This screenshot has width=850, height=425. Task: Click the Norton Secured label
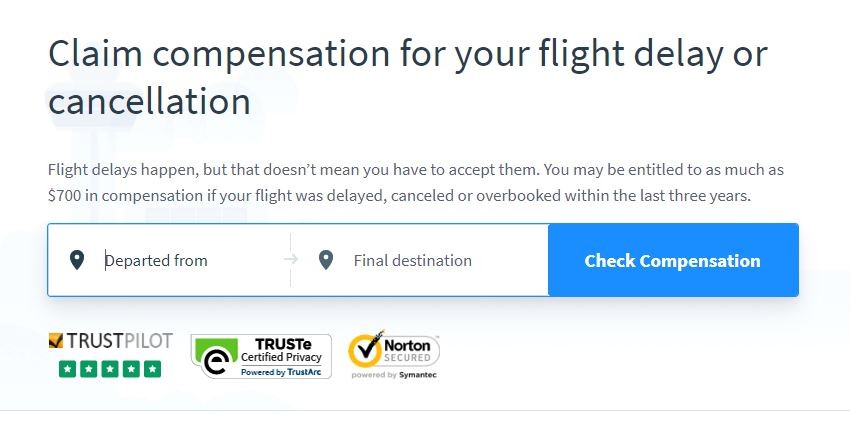click(x=407, y=351)
